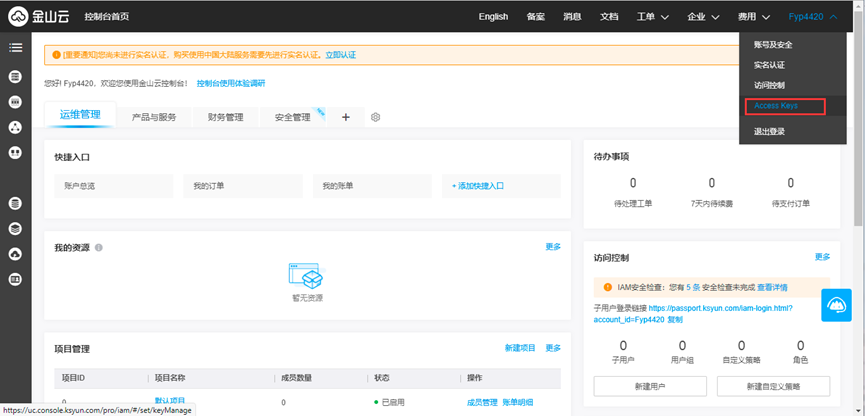Image resolution: width=865 pixels, height=416 pixels.
Task: Click the info icon beside 我的资源
Action: click(x=98, y=247)
